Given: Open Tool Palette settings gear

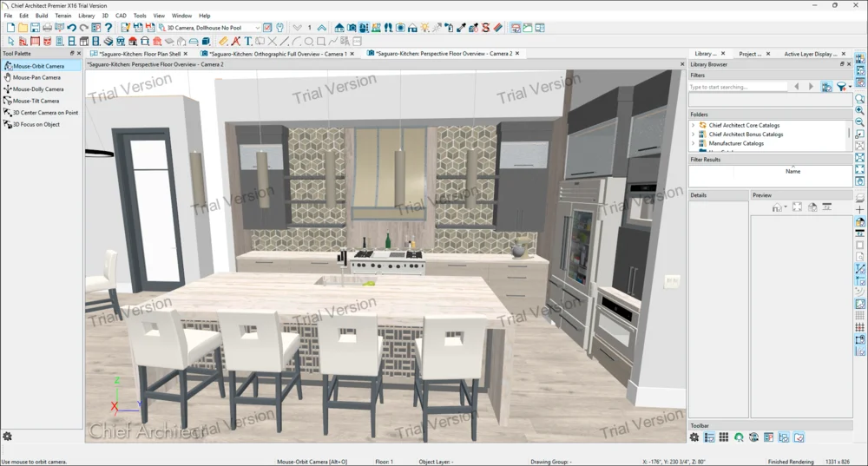Looking at the screenshot, I should point(7,436).
